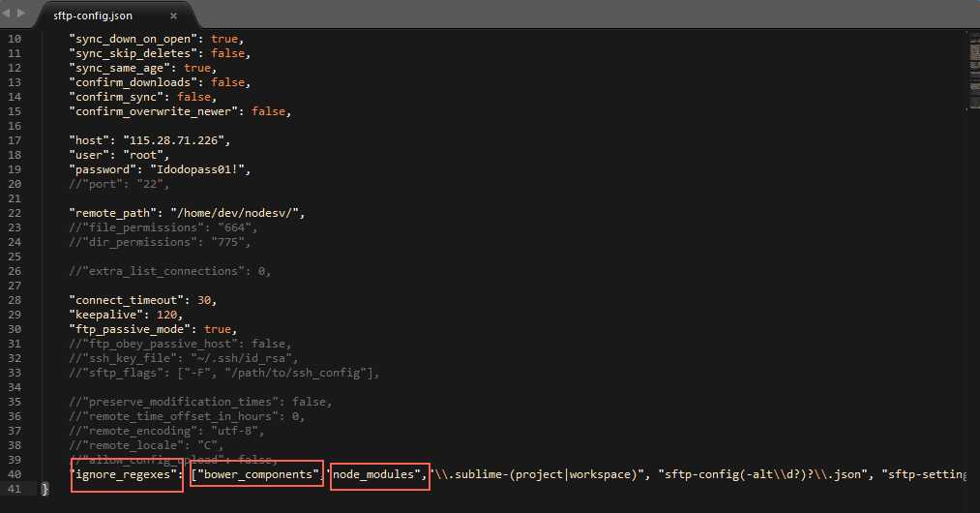Place cursor in "sync_same_age" key
Screen dimensions: 980x513
click(119, 68)
